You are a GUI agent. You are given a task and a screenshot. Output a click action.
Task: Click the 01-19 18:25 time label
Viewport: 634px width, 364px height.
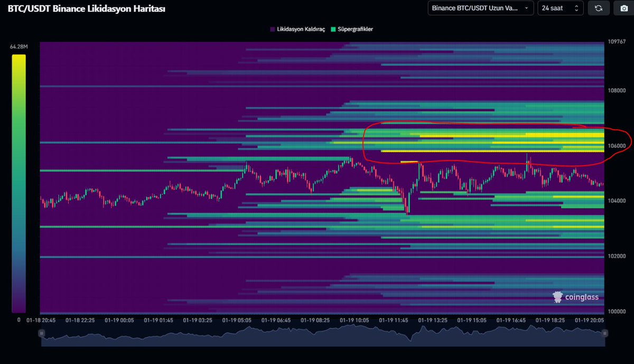click(551, 320)
